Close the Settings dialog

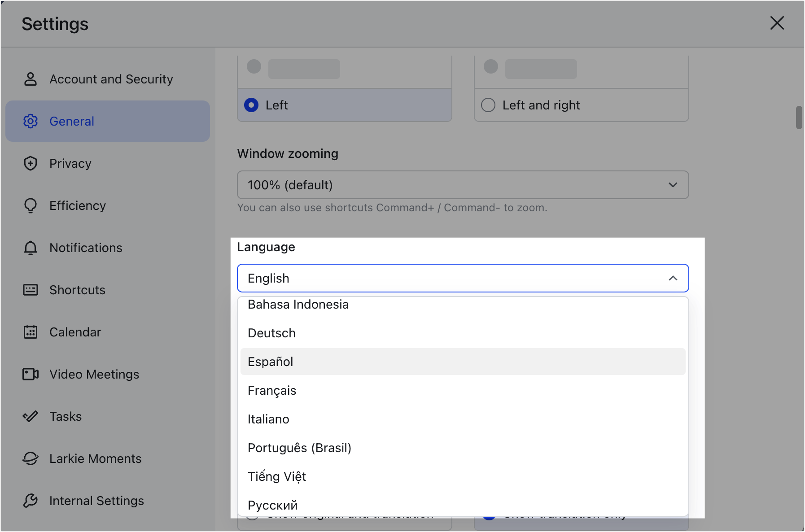[777, 23]
